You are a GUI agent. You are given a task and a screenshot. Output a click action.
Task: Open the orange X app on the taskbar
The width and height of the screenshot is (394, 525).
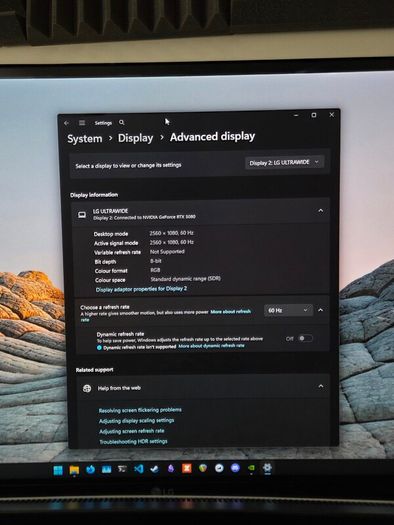click(x=187, y=468)
